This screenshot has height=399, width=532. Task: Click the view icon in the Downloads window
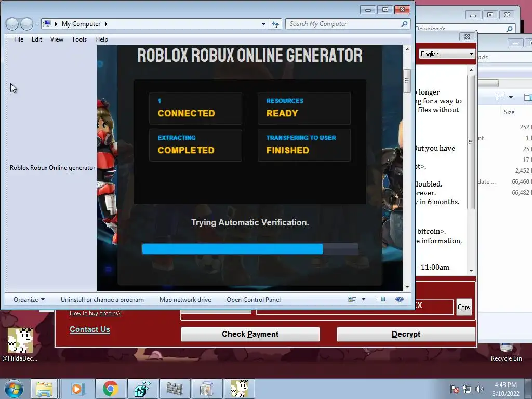[x=500, y=97]
